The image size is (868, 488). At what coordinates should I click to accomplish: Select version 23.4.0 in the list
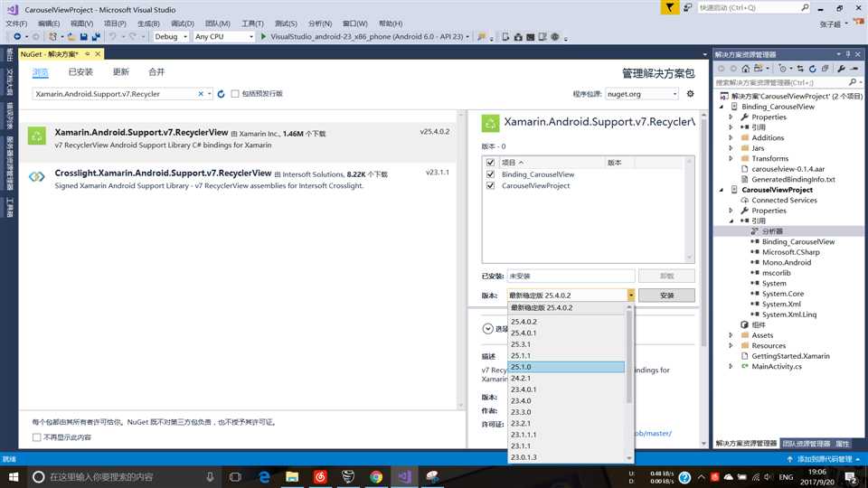pyautogui.click(x=566, y=400)
